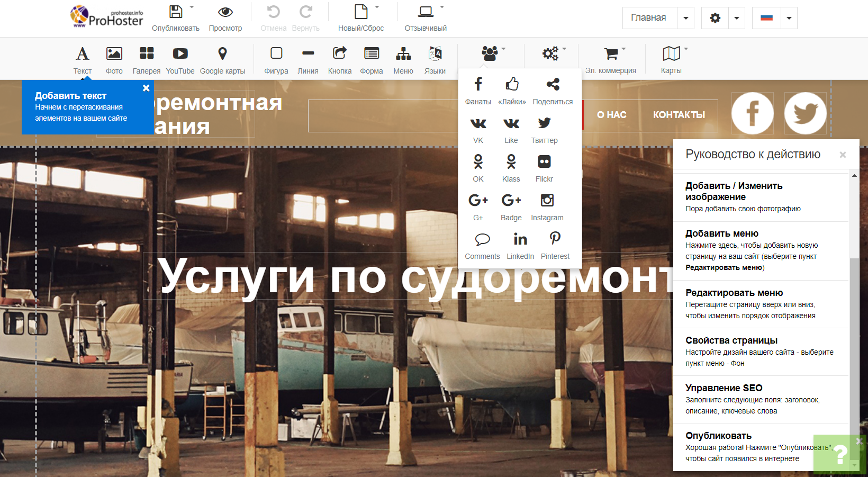The image size is (868, 477).
Task: Insert the Instagram widget
Action: [x=547, y=201]
